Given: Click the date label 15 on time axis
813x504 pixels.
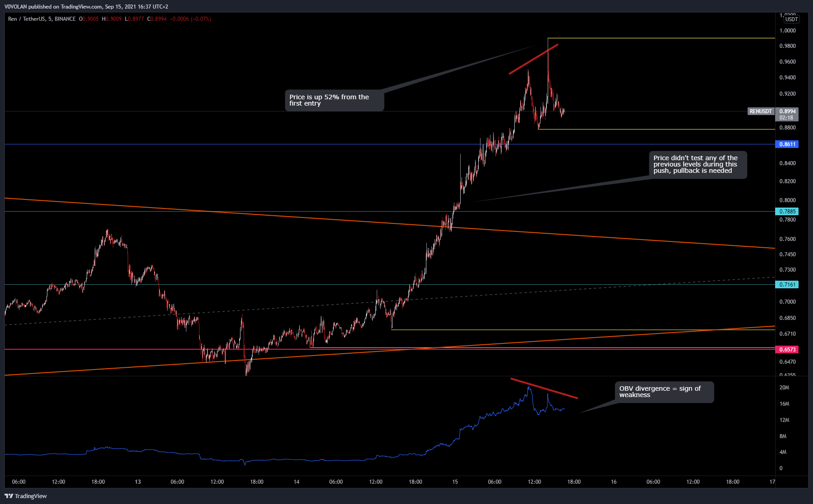Looking at the screenshot, I should coord(455,482).
